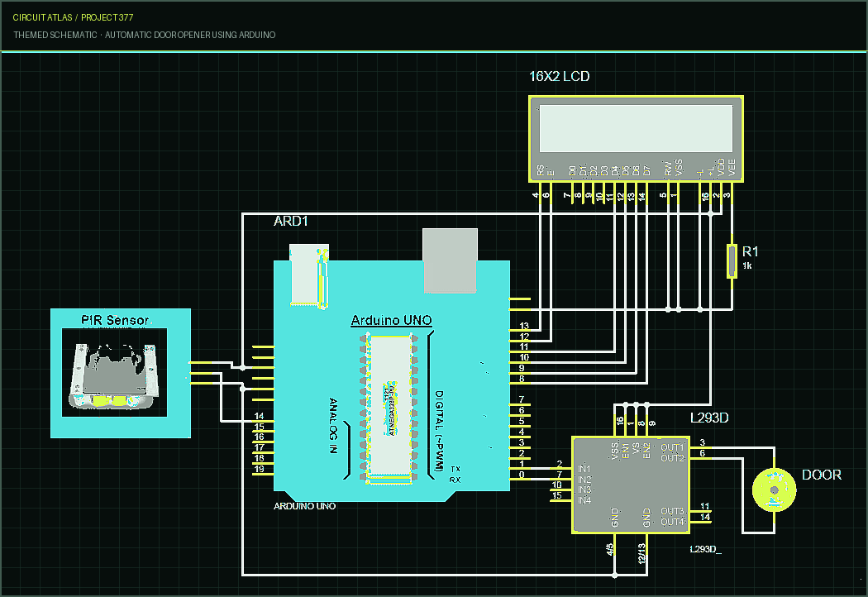The width and height of the screenshot is (868, 597).
Task: Click the THEMED SCHEMATIC subtitle text
Action: [145, 35]
